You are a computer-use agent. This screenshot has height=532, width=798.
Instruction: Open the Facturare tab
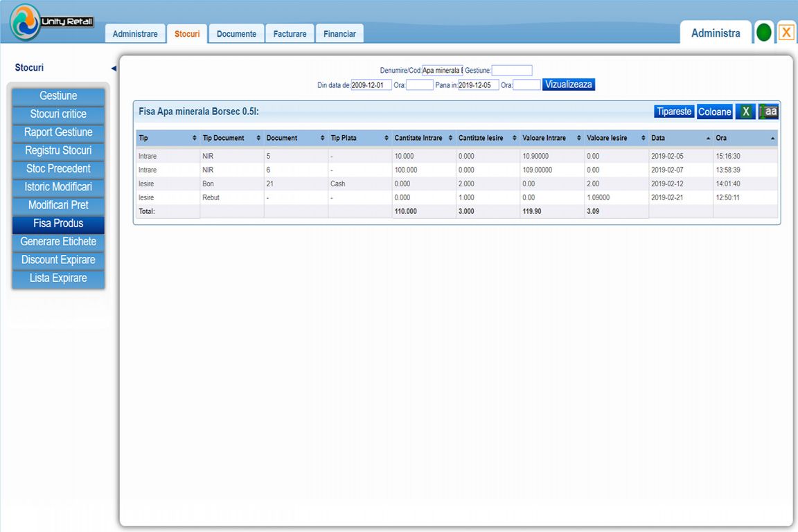point(290,34)
